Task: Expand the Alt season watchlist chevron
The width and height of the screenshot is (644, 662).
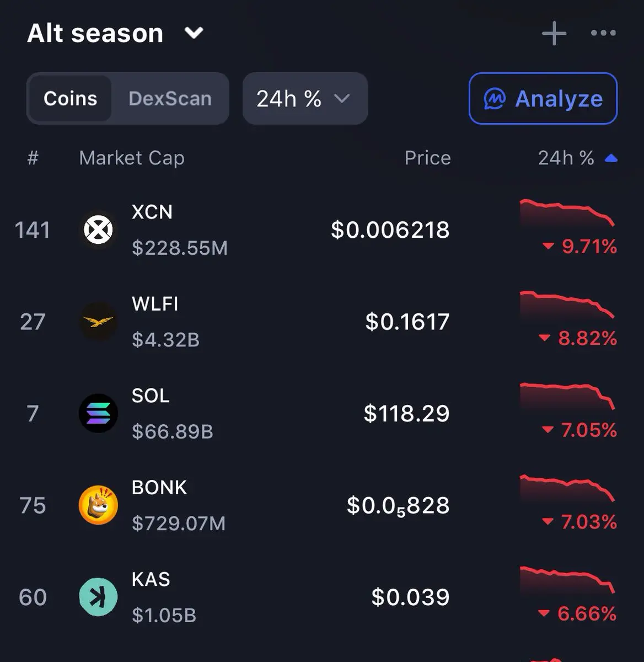Action: click(194, 33)
